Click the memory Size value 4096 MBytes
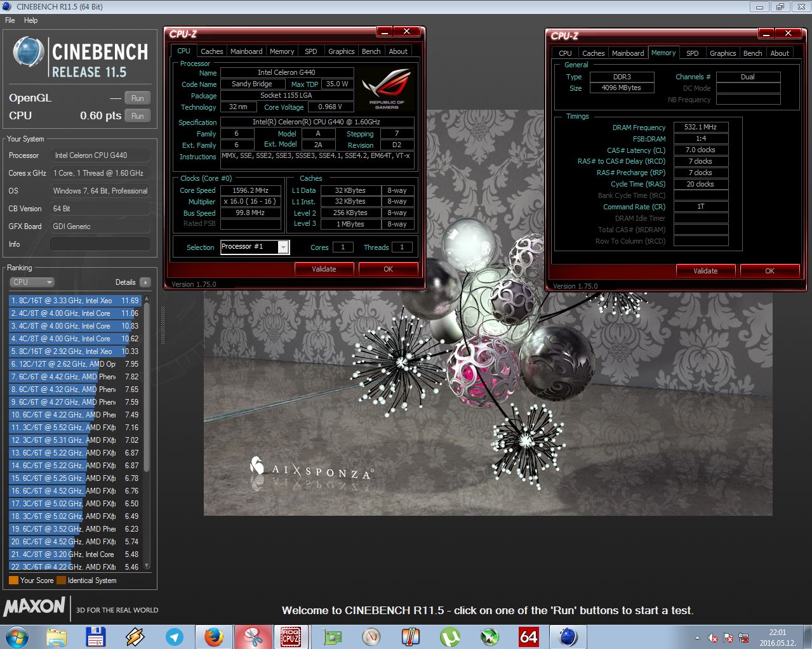Screen dimensions: 812x649 coord(621,88)
